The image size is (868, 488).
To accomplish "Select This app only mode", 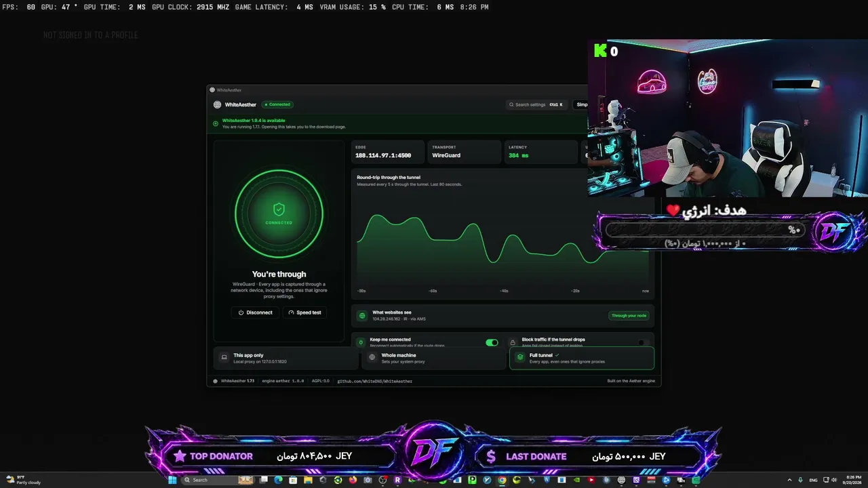I will click(x=287, y=359).
